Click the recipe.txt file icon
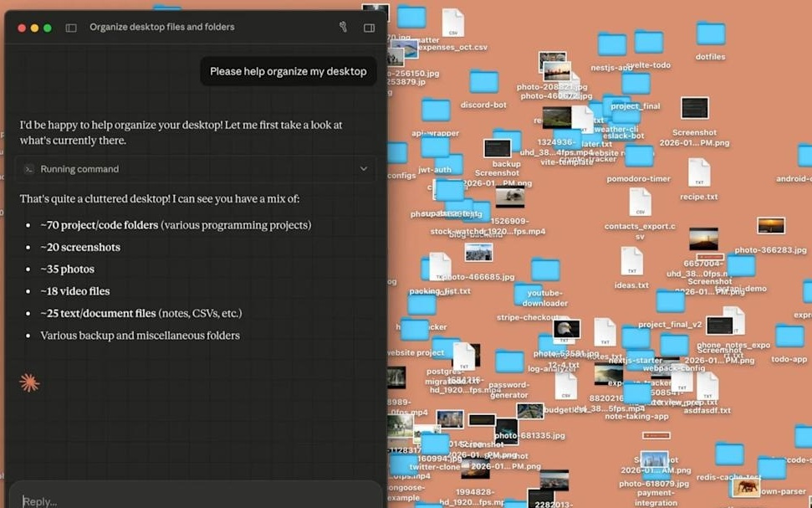 [699, 173]
